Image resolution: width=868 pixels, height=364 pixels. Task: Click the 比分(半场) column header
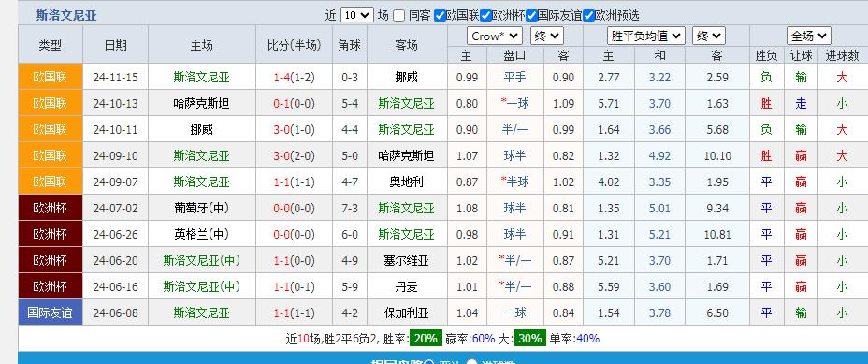click(x=294, y=45)
